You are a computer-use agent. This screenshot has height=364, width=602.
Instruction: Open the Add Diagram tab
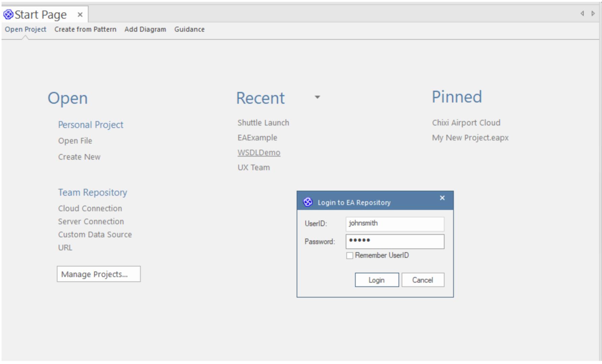[145, 29]
